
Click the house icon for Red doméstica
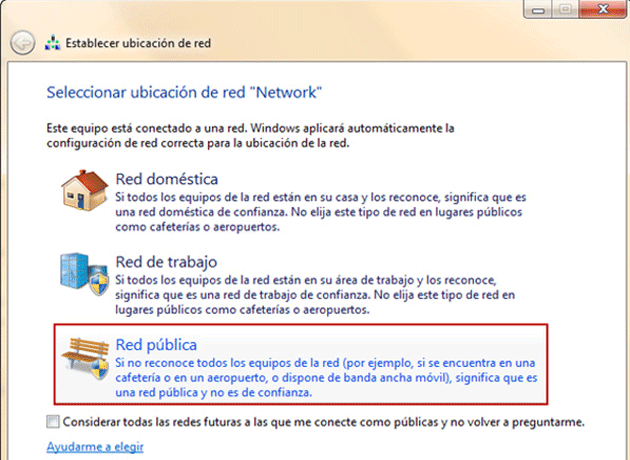point(79,194)
